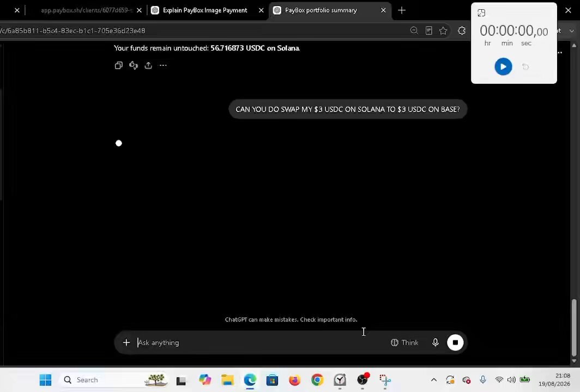Open a new browser tab

(402, 10)
